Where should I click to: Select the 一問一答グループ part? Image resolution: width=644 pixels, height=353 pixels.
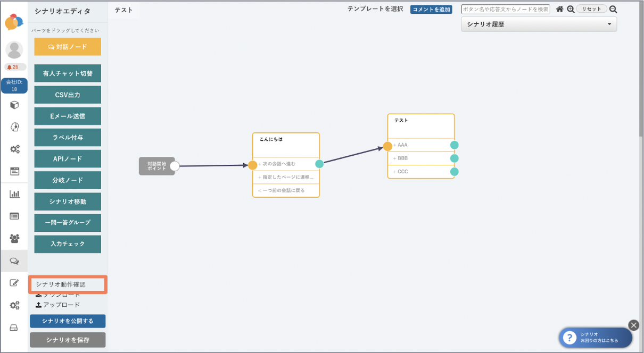click(68, 223)
